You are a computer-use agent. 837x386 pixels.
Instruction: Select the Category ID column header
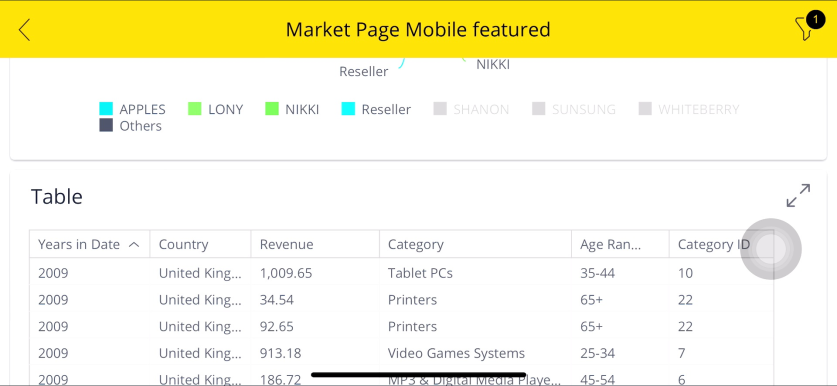[x=721, y=245]
